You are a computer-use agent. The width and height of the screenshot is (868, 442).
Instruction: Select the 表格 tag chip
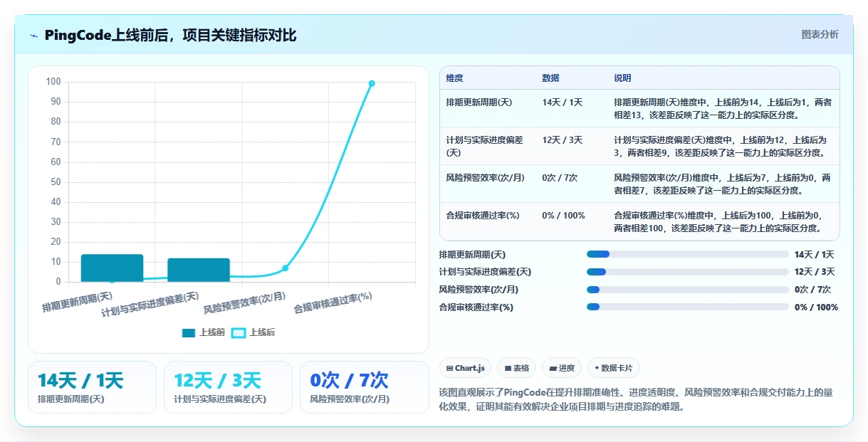(517, 368)
